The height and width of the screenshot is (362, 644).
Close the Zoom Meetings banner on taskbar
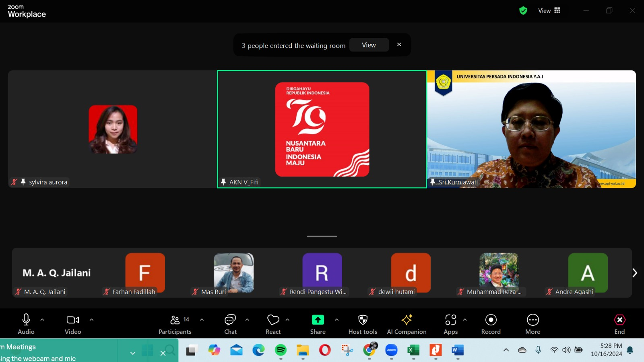click(163, 353)
